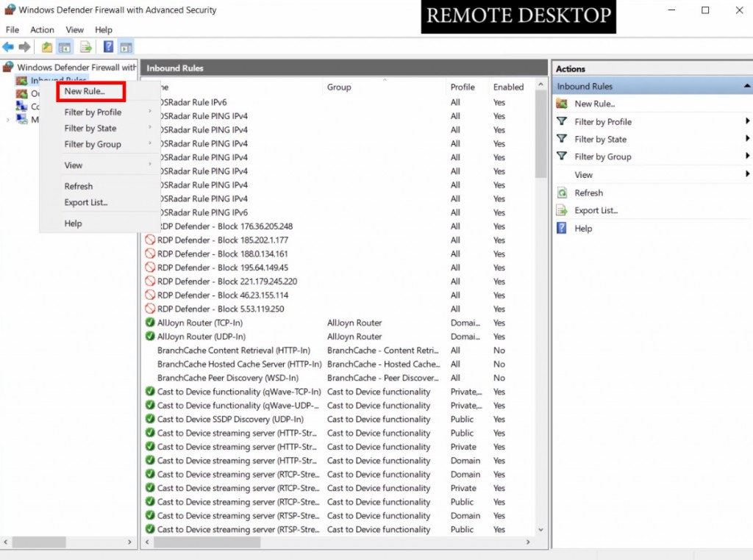Click the Refresh icon in the Actions pane
The image size is (753, 560).
coord(562,193)
